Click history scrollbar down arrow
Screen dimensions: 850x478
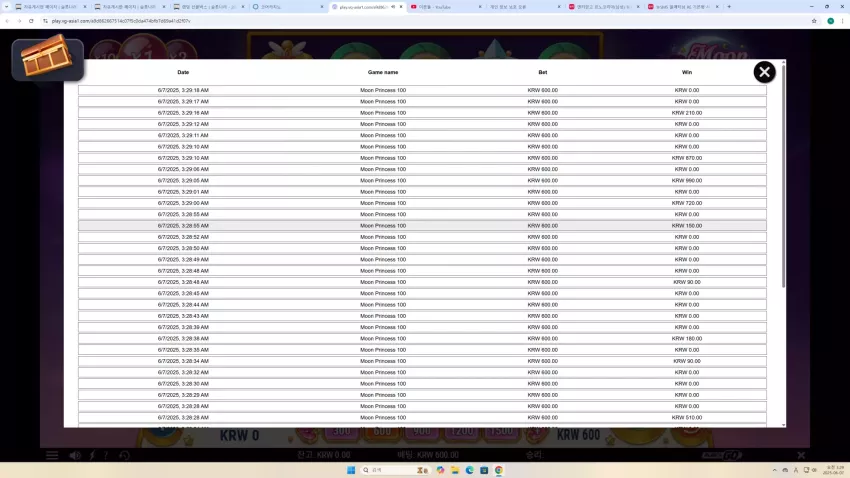click(x=783, y=425)
